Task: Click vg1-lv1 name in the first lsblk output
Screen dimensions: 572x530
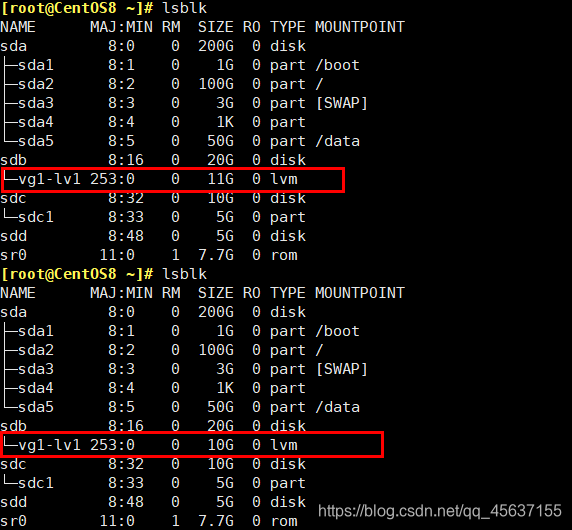Action: (x=49, y=179)
